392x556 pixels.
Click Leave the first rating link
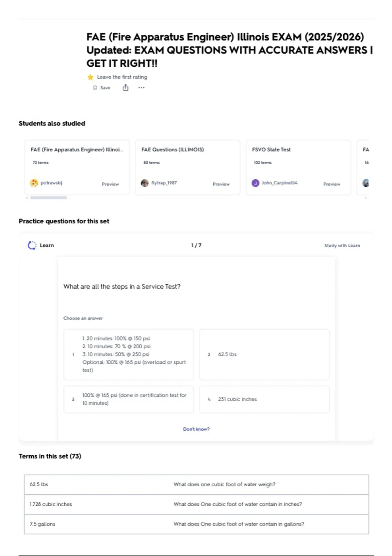pyautogui.click(x=122, y=77)
